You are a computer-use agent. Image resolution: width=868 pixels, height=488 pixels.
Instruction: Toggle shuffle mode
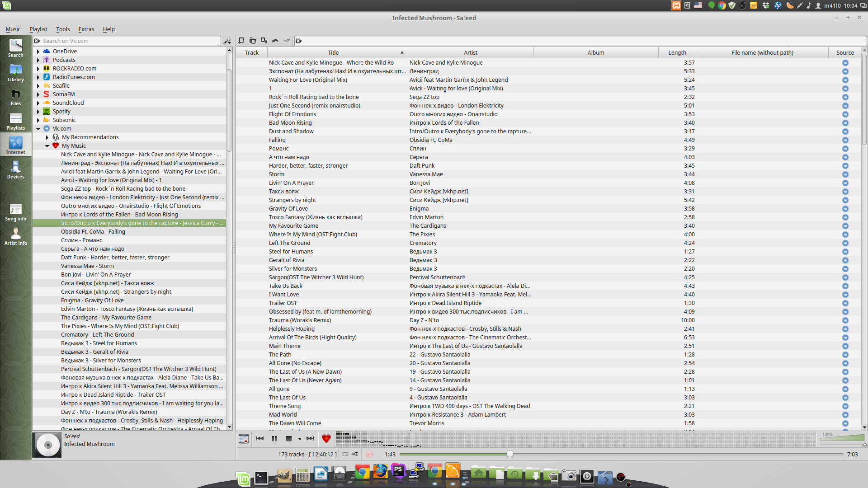pos(355,454)
